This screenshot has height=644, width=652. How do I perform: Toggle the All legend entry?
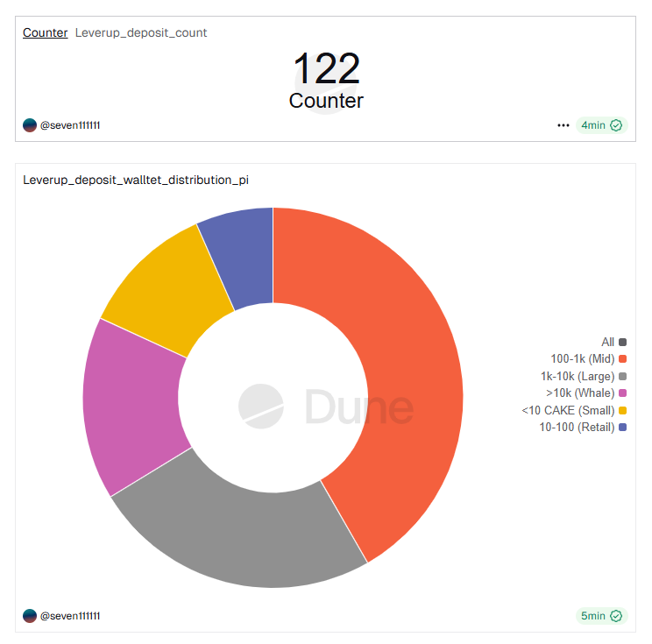613,343
